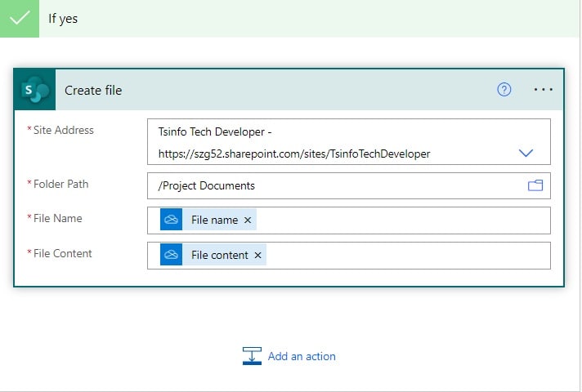Click into the File Name field
Viewport: 582px width, 392px height.
[348, 220]
